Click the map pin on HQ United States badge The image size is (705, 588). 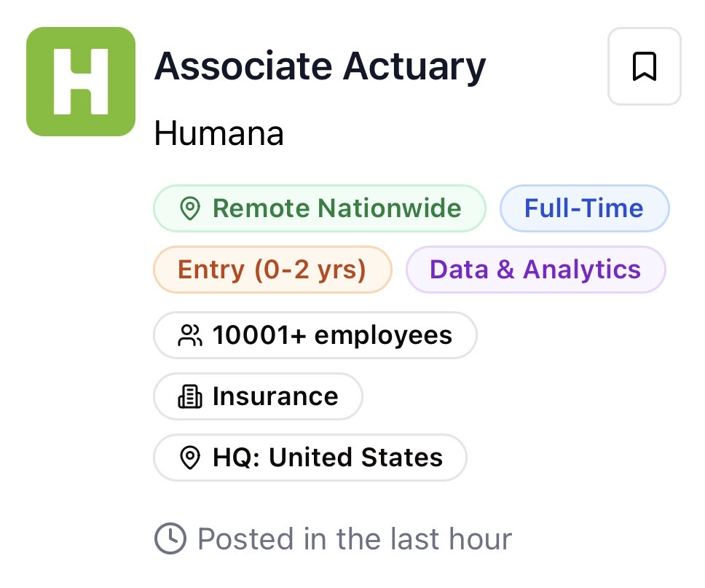point(189,458)
